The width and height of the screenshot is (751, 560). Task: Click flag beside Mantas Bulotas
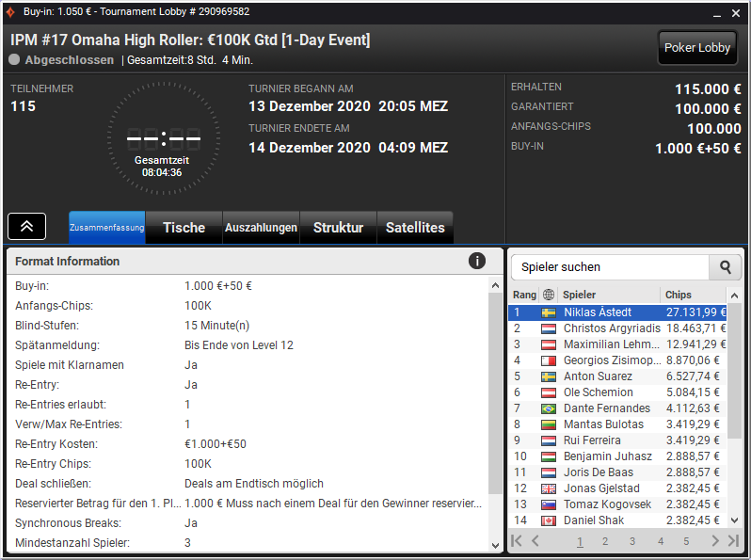pyautogui.click(x=549, y=424)
